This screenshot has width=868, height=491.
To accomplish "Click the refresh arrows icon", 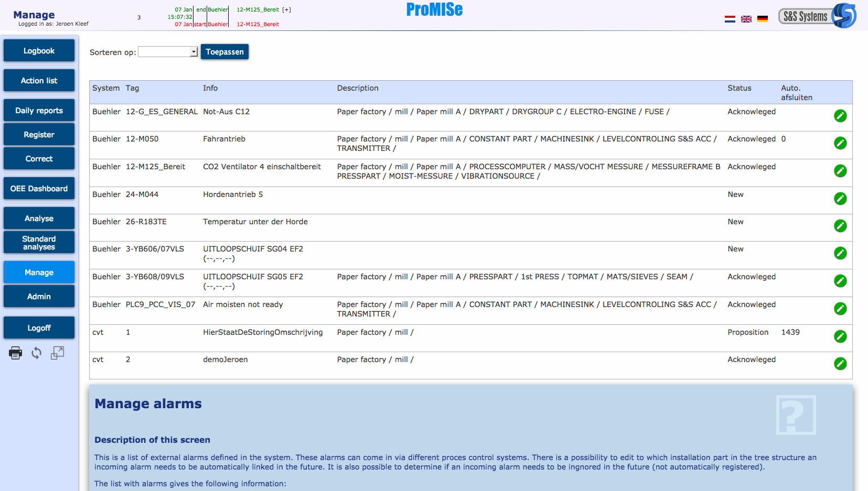I will (x=36, y=353).
